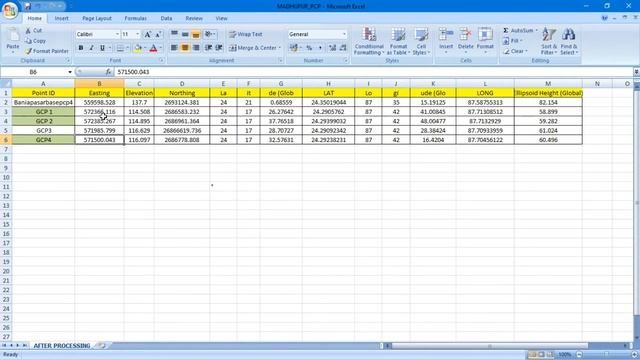
Task: Open Sort & Filter menu
Action: point(549,41)
